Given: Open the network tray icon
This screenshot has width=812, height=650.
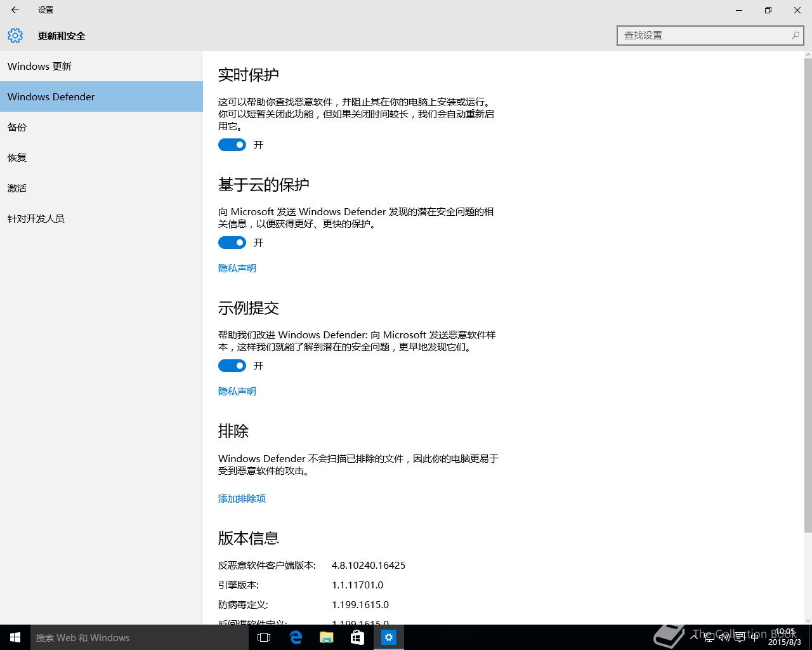Looking at the screenshot, I should 710,637.
